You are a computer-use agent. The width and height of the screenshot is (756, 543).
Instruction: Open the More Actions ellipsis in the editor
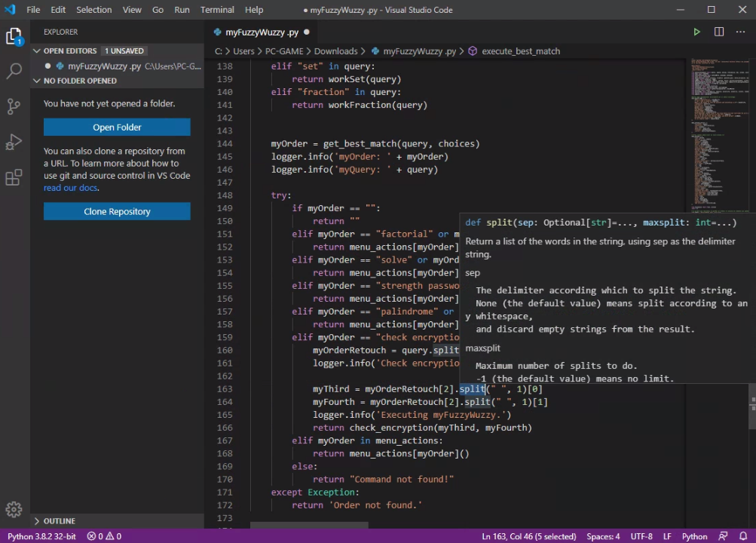point(740,32)
